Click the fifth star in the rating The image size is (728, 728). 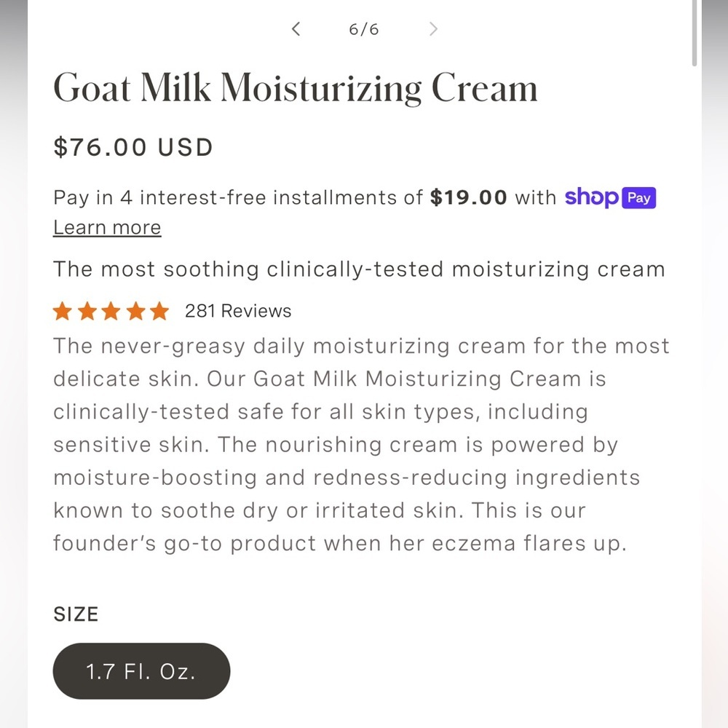pos(159,311)
